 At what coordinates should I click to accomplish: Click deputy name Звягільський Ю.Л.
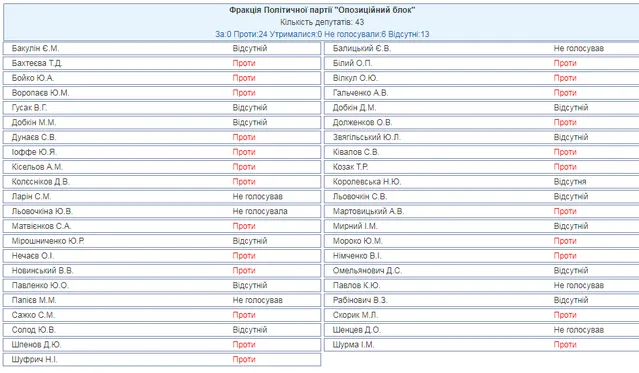coord(367,137)
